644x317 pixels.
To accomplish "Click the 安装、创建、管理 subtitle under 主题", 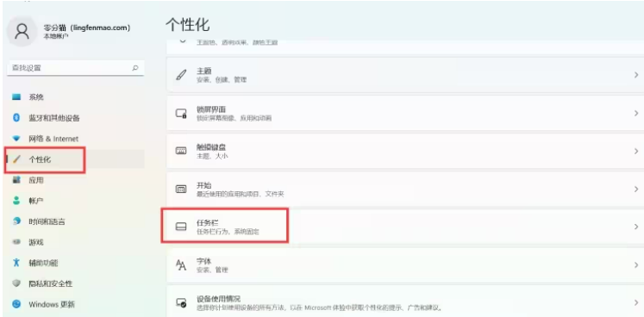I will 222,80.
